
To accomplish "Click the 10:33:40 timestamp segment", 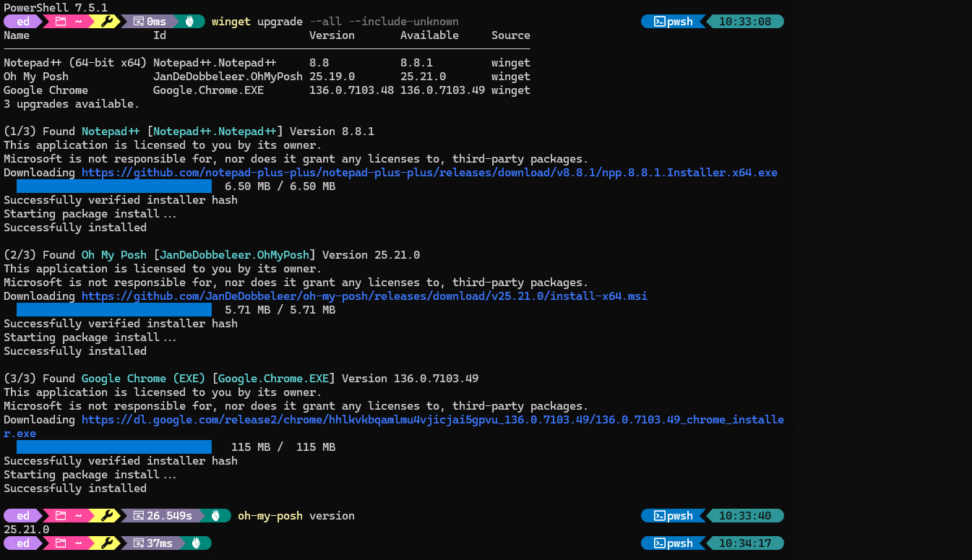I will coord(744,516).
